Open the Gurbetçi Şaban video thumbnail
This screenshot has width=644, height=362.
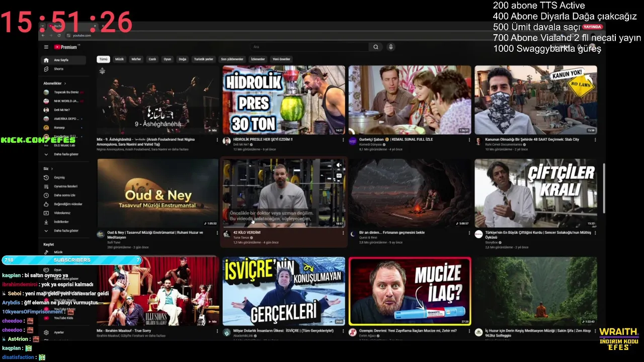click(410, 100)
